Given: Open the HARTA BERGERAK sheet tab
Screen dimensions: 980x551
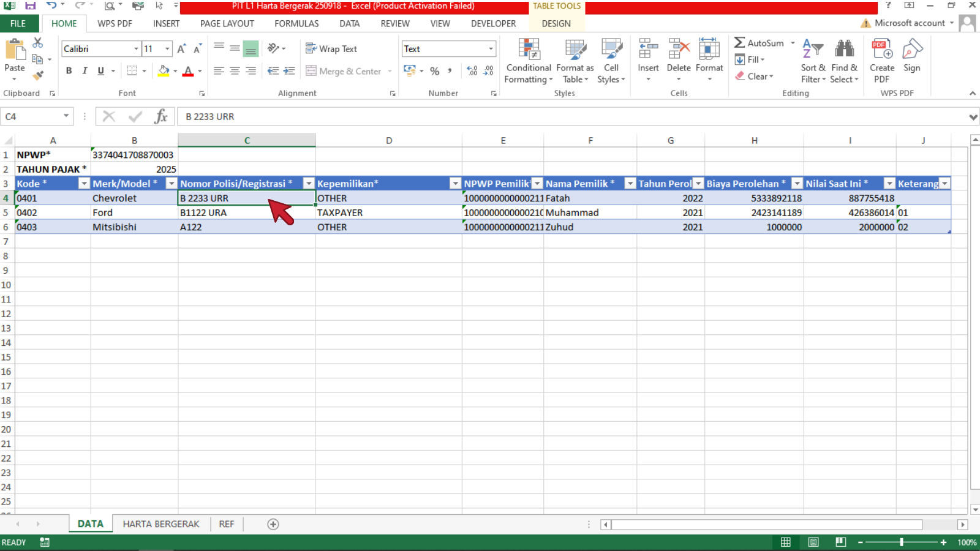Looking at the screenshot, I should point(161,524).
